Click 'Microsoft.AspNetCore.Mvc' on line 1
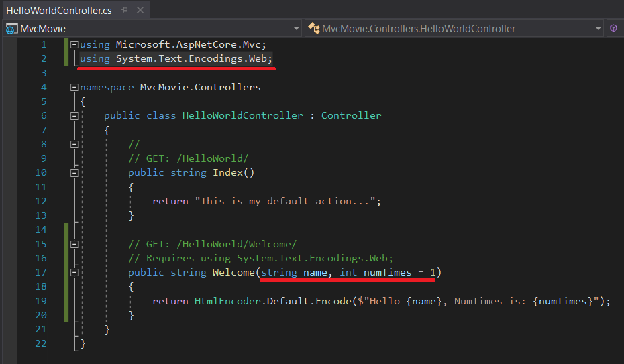The width and height of the screenshot is (624, 364). pos(189,44)
